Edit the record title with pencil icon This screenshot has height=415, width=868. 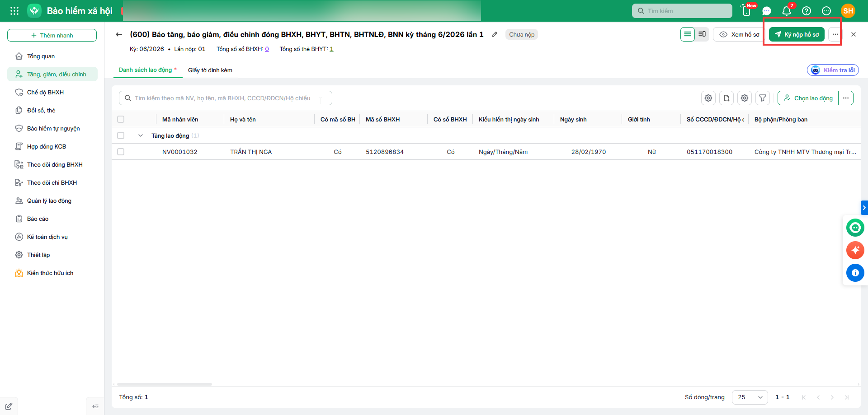coord(495,34)
